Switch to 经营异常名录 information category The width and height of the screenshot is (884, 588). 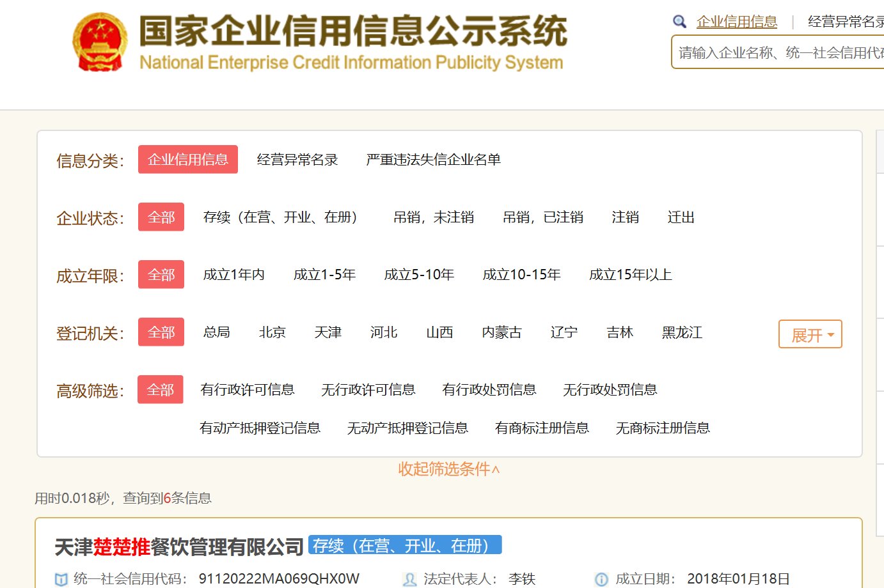point(297,159)
